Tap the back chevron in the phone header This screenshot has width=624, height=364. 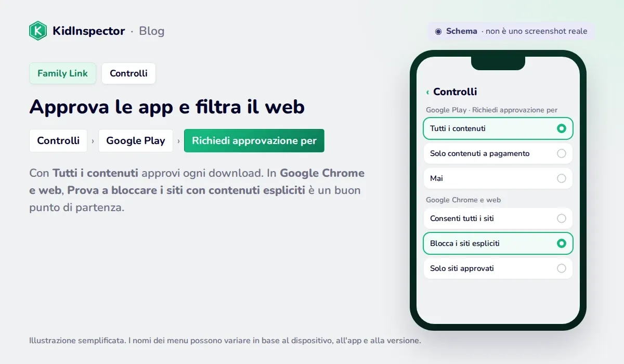427,92
